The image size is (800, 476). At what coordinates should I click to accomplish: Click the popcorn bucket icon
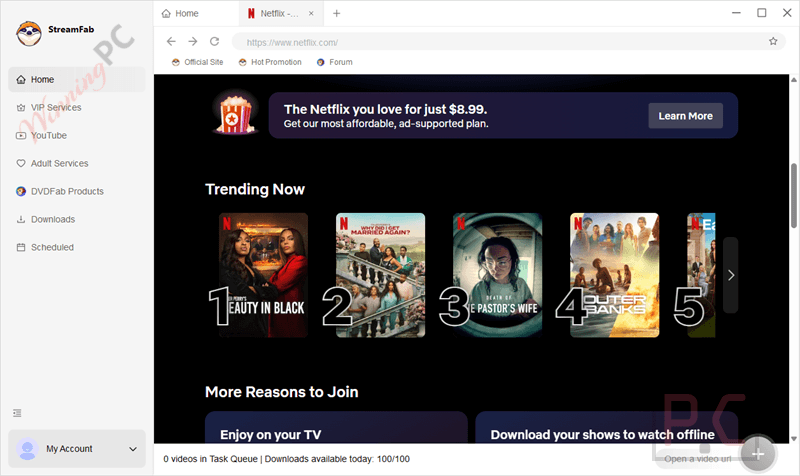[x=234, y=113]
